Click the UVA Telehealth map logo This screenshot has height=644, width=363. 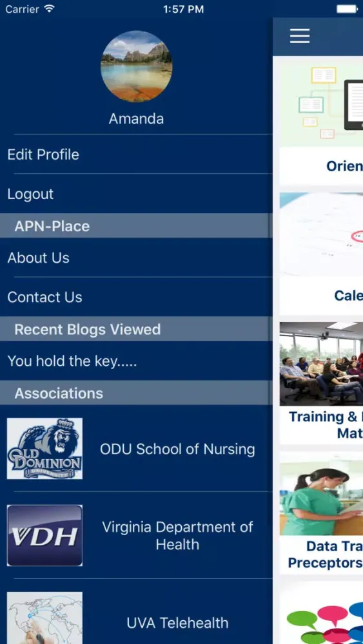point(44,618)
